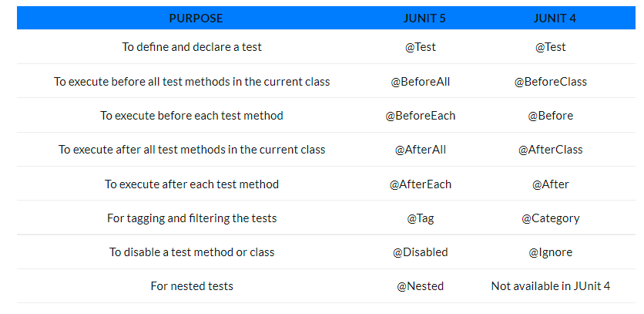Select the @Category cell

coord(550,218)
